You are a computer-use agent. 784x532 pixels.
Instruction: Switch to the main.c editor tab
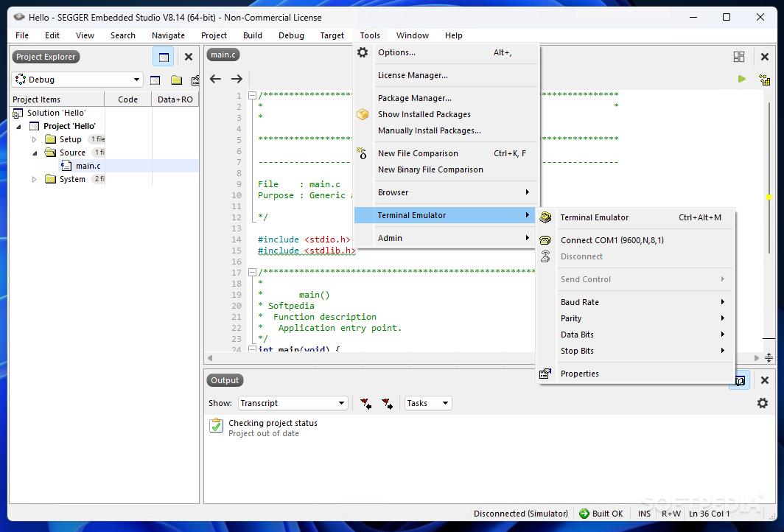coord(223,55)
